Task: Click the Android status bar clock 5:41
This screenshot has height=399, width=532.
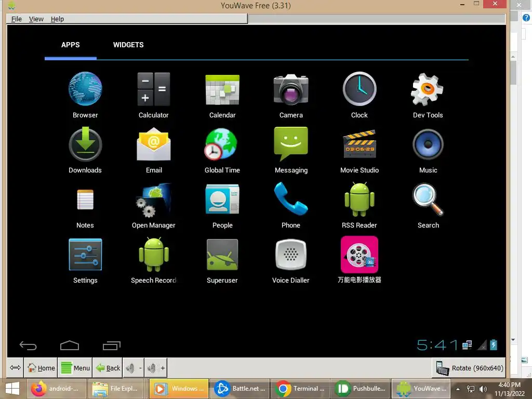Action: pyautogui.click(x=437, y=345)
